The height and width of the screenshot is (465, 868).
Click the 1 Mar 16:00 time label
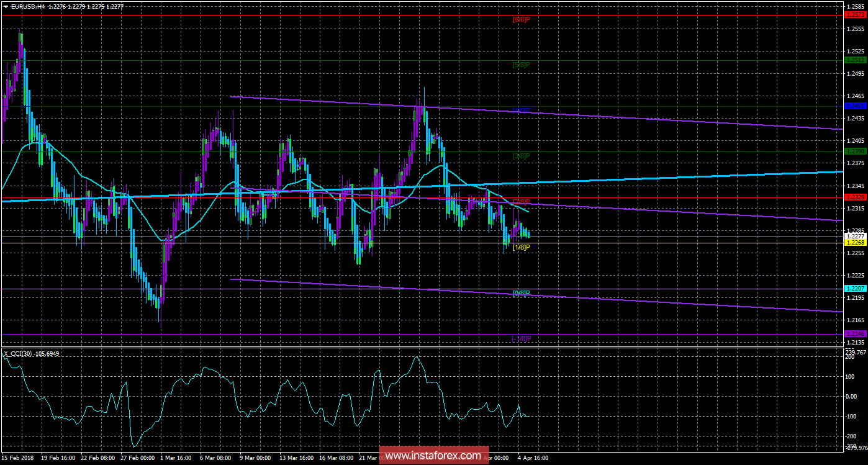(175, 458)
